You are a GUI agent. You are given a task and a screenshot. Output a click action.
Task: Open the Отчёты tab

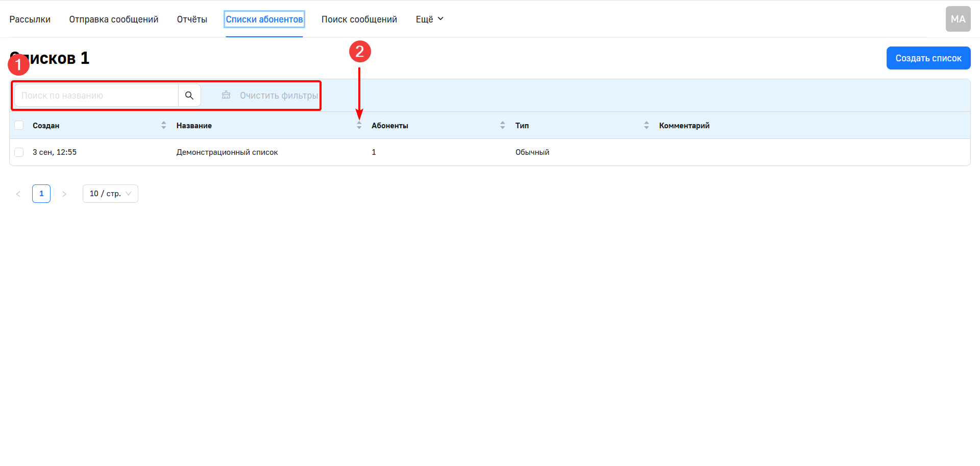pyautogui.click(x=192, y=19)
